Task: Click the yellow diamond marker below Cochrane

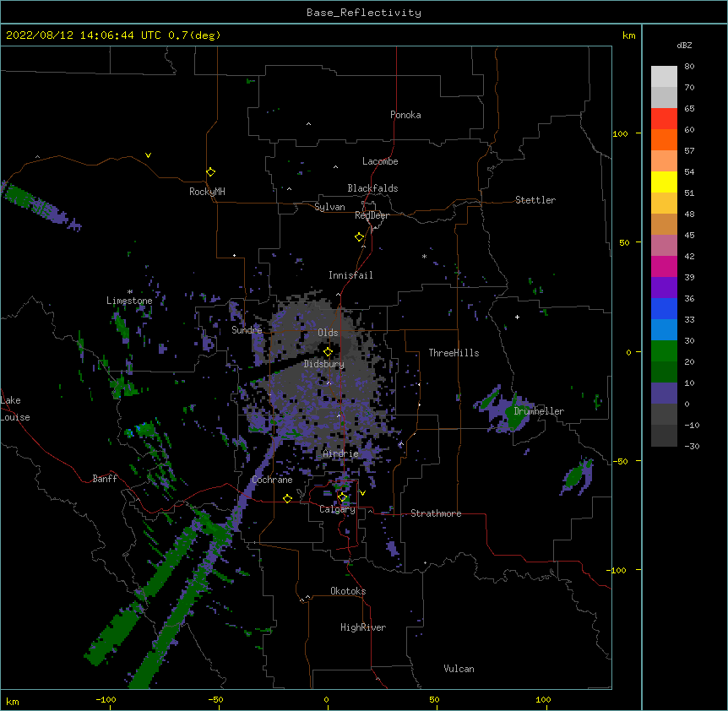Action: pyautogui.click(x=287, y=498)
